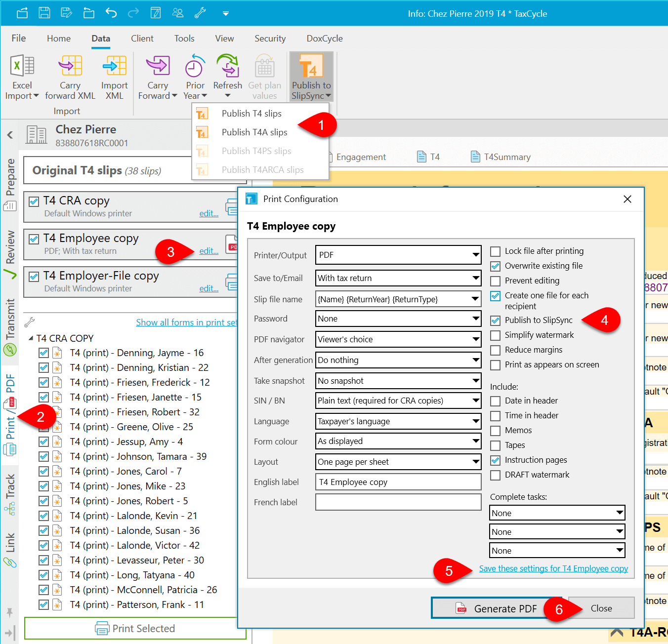Screen dimensions: 668x644
Task: Open the Print / PDF sidebar panel
Action: point(10,414)
